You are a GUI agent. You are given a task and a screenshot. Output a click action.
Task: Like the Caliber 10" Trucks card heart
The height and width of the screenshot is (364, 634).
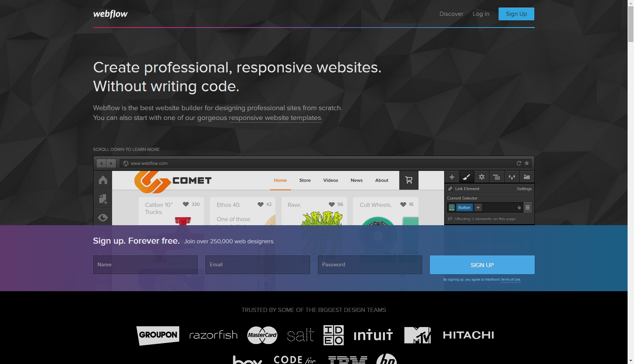pyautogui.click(x=186, y=204)
